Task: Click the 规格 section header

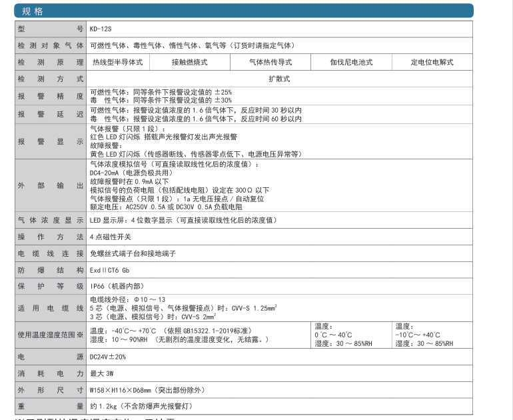Action: (x=244, y=11)
